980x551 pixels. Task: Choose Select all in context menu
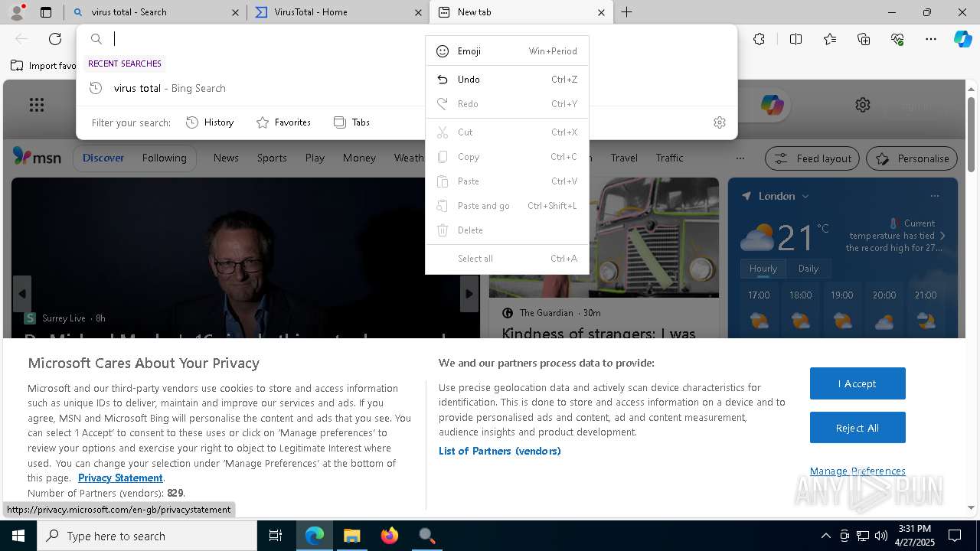(507, 259)
